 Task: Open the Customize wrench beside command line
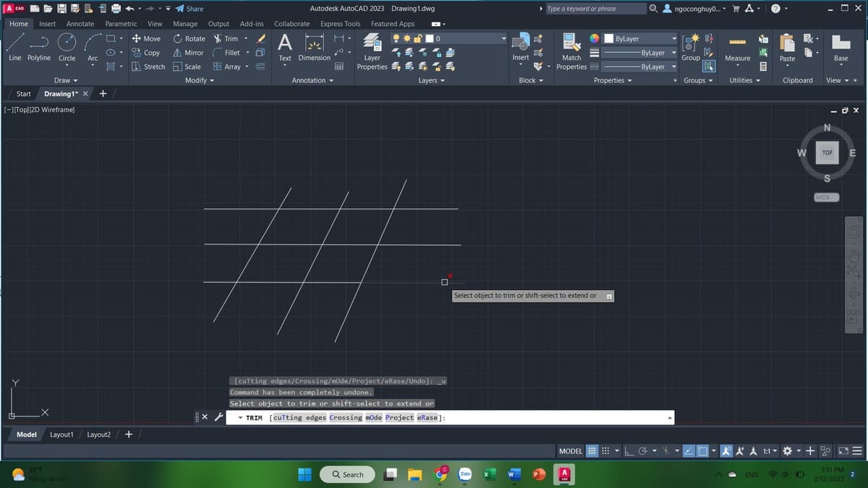tap(218, 417)
